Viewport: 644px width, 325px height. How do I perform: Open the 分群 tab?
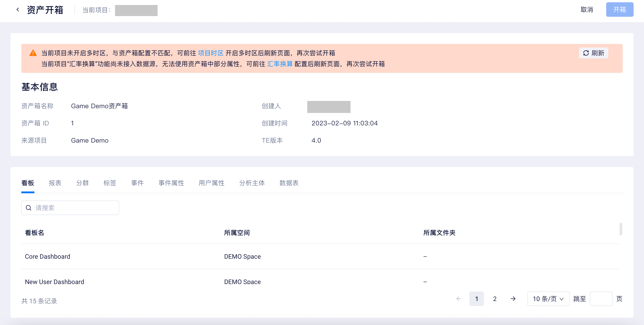tap(82, 183)
